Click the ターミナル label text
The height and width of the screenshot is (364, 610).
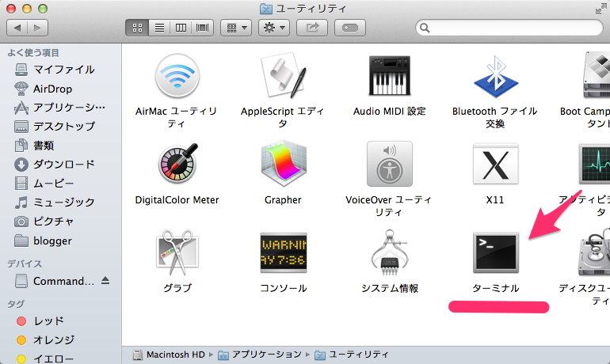[496, 288]
